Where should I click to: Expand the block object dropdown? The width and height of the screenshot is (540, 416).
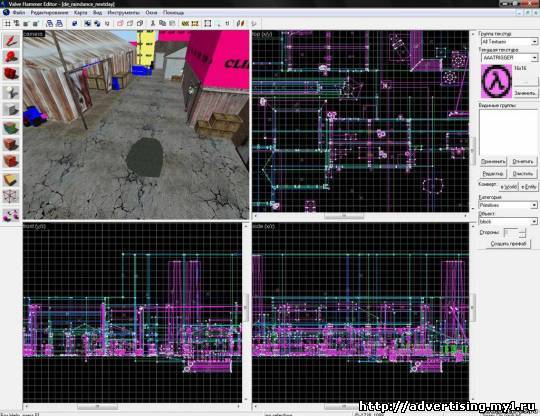534,221
